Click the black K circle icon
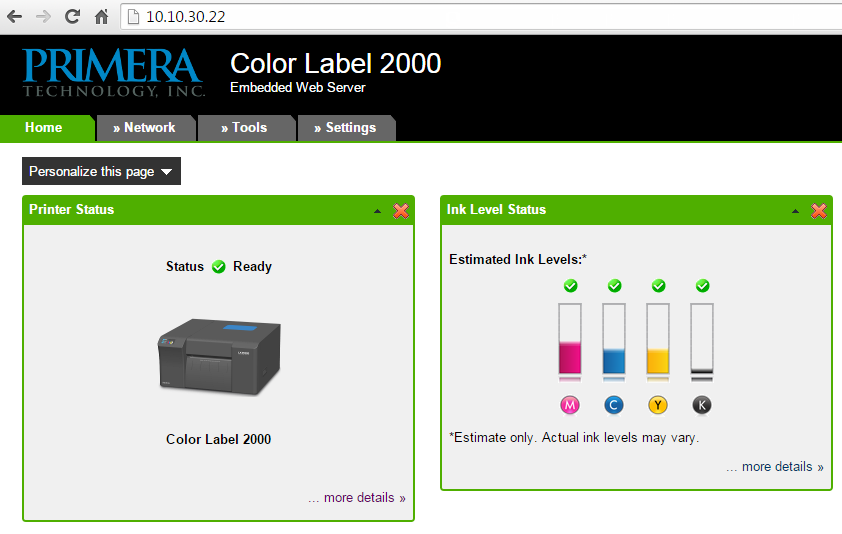The width and height of the screenshot is (842, 534). (702, 405)
